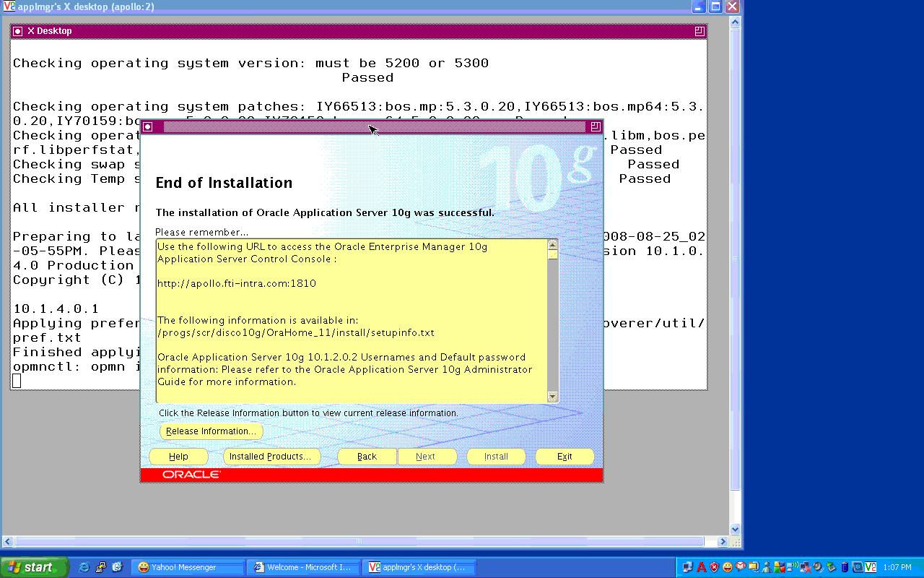The height and width of the screenshot is (578, 924).
Task: Click the VNC window horizontal scrollbar right arrow
Action: coord(723,541)
